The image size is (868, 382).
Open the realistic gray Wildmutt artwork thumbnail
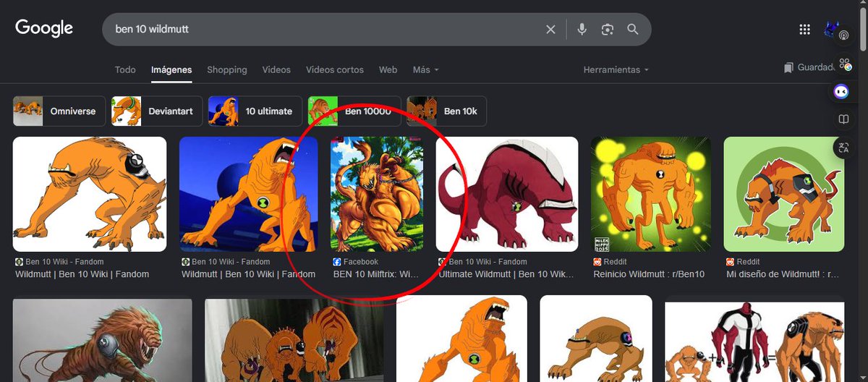(x=103, y=340)
